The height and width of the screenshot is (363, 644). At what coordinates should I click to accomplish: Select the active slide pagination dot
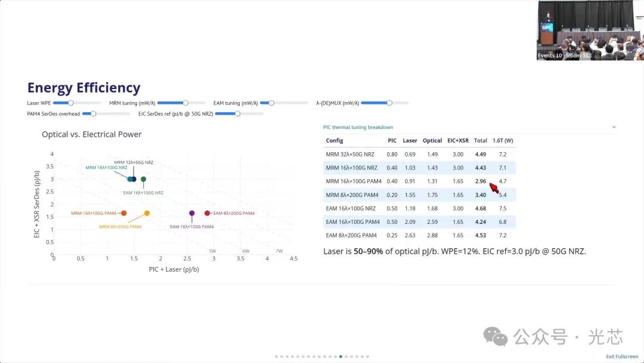[341, 356]
